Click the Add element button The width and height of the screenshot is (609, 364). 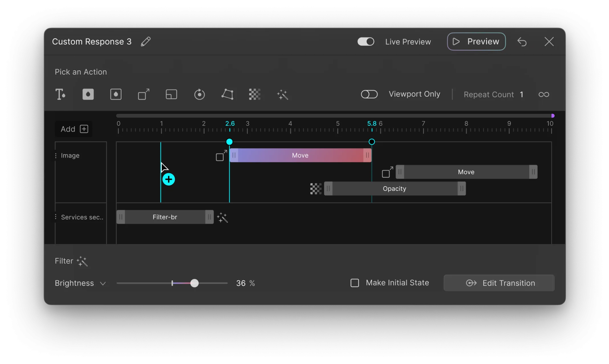(x=84, y=129)
